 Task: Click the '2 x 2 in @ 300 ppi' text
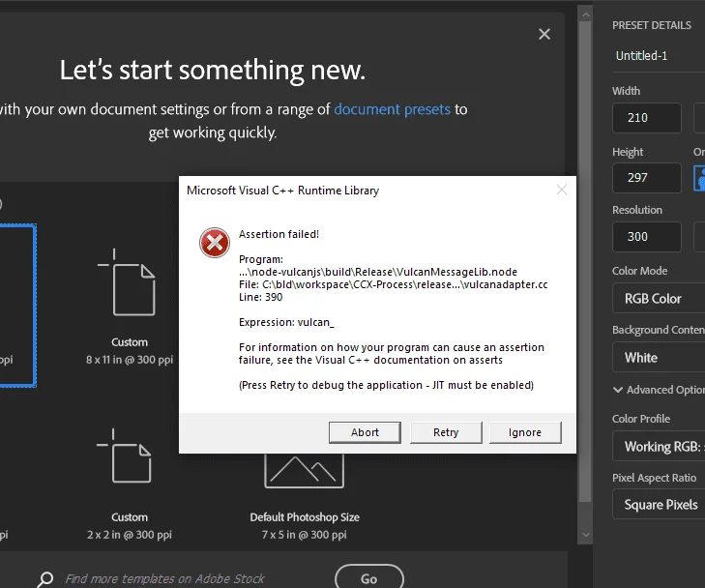[129, 535]
